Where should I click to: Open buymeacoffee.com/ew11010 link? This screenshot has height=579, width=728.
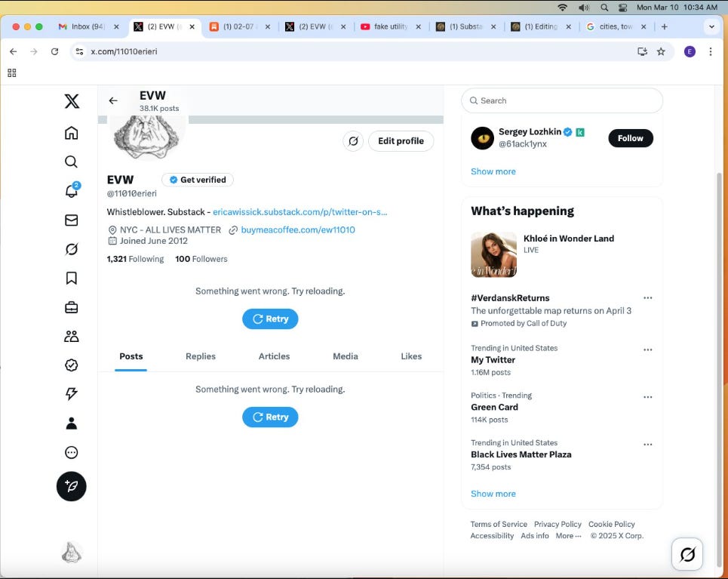297,229
